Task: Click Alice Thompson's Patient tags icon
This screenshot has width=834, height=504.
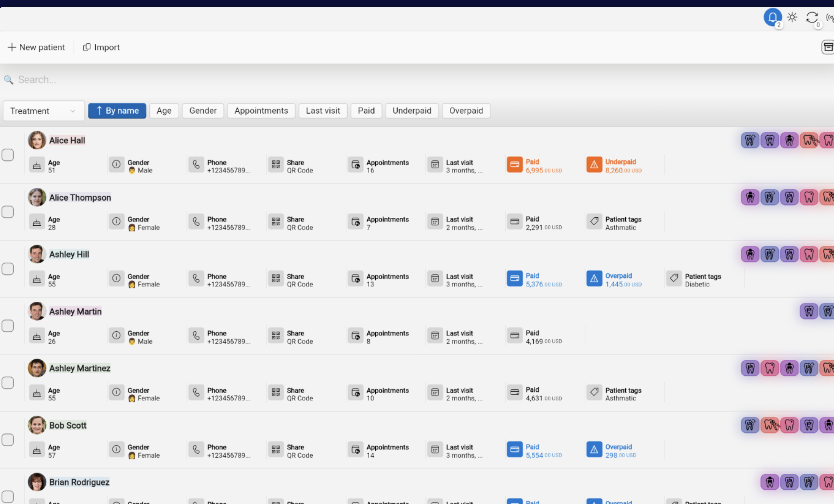Action: [594, 222]
